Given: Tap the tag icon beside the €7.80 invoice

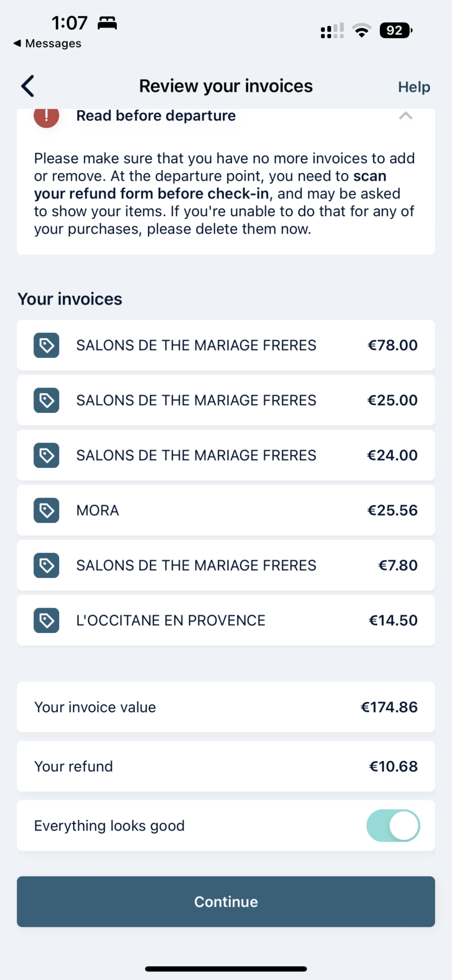Looking at the screenshot, I should [x=46, y=565].
